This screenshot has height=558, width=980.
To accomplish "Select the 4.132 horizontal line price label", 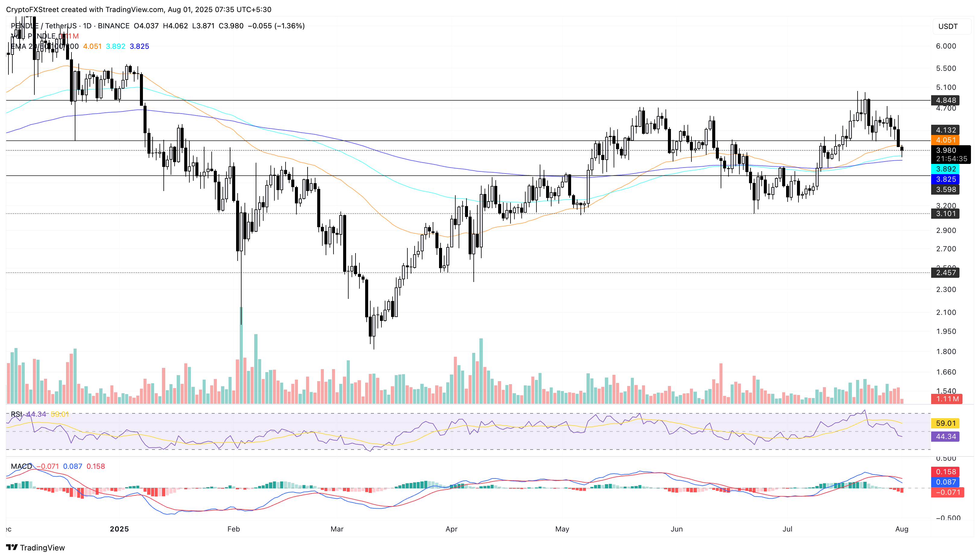I will pyautogui.click(x=945, y=130).
